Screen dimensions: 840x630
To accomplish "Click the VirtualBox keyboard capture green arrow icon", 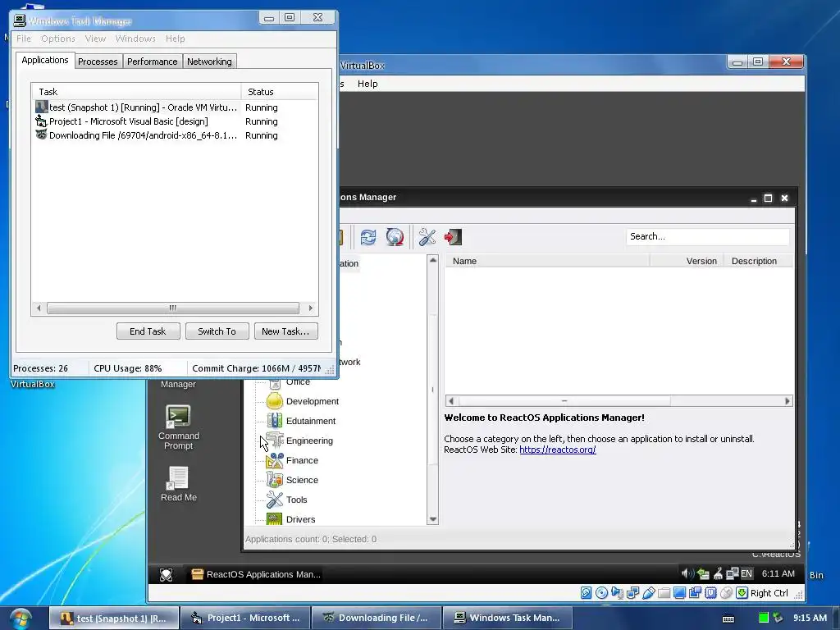I will (x=742, y=593).
